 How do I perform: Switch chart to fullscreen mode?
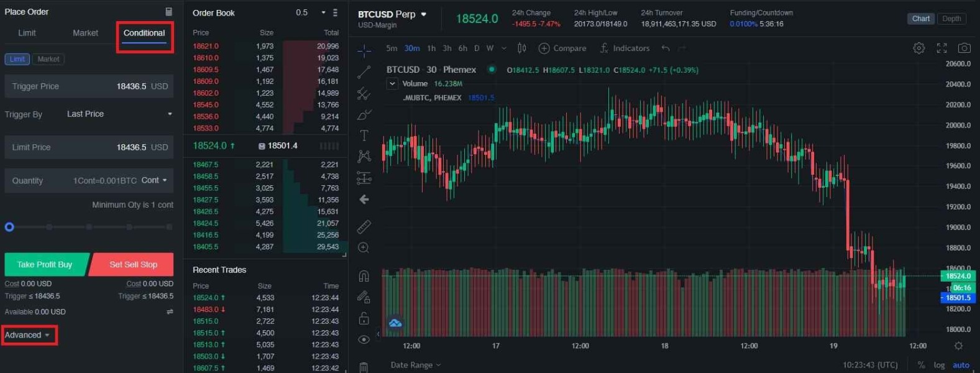[942, 48]
